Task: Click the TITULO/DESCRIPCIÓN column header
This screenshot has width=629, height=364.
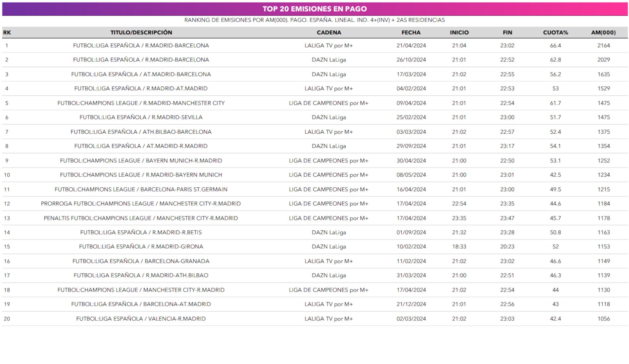Action: 141,32
